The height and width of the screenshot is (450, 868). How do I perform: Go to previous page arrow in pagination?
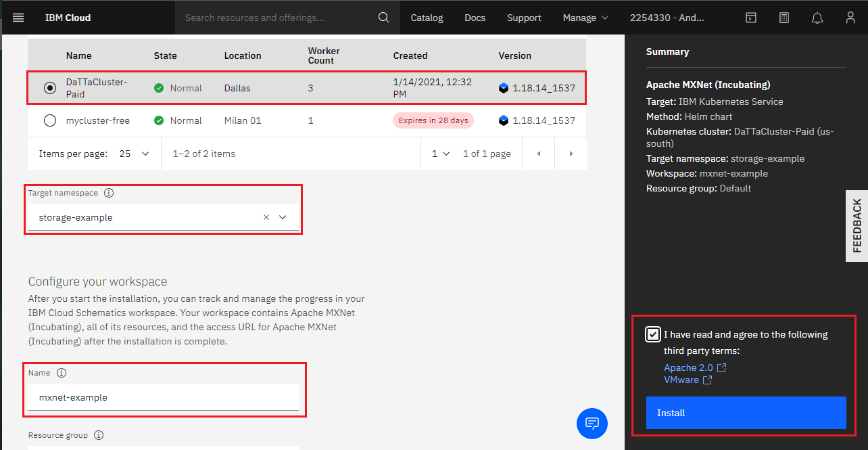(x=539, y=154)
